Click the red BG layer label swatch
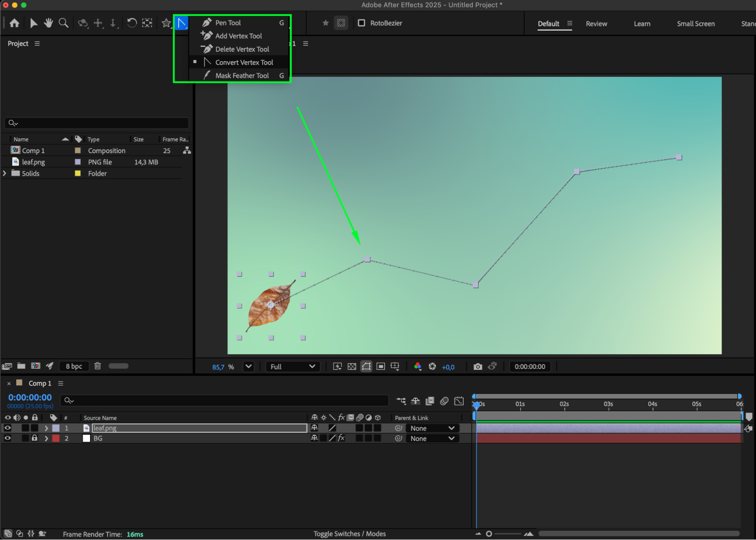 (56, 438)
